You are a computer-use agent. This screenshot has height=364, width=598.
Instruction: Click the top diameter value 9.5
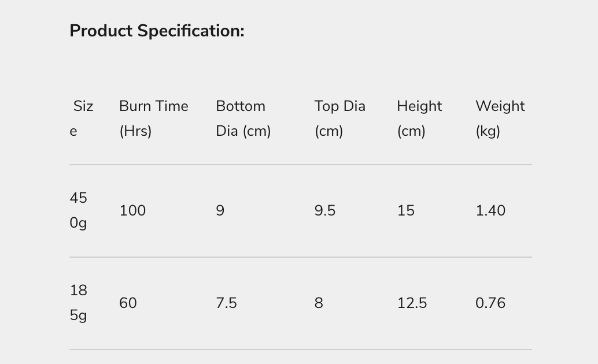point(324,211)
